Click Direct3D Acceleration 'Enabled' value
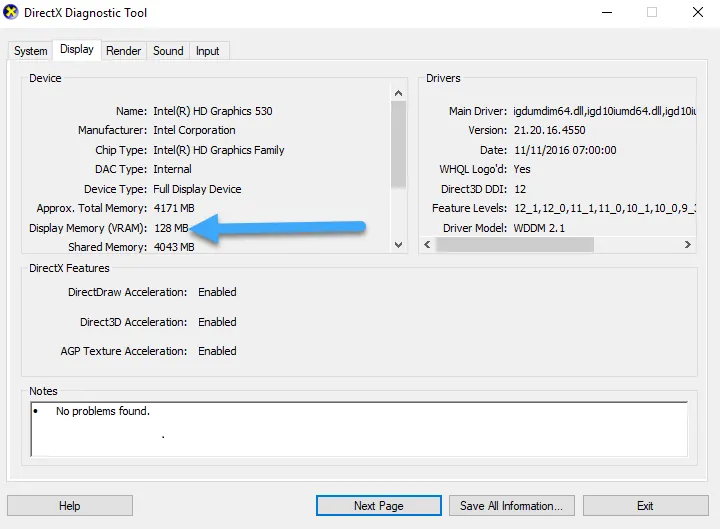This screenshot has height=529, width=720. pos(217,322)
